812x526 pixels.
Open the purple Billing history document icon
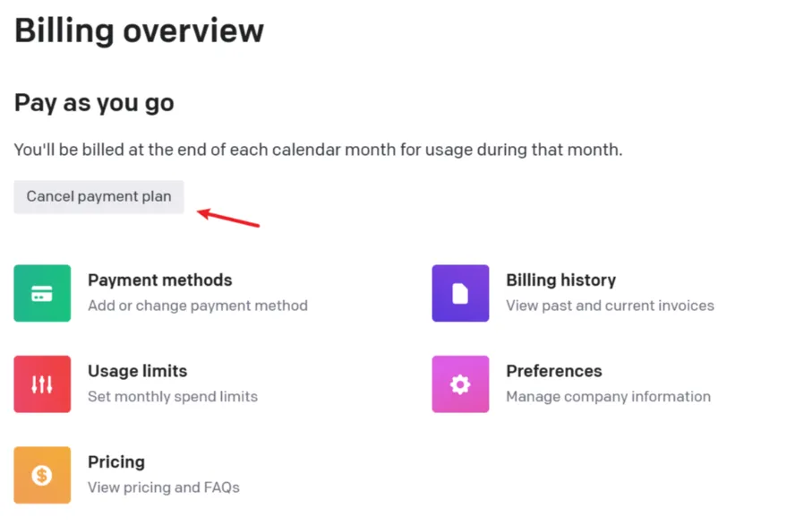coord(460,293)
